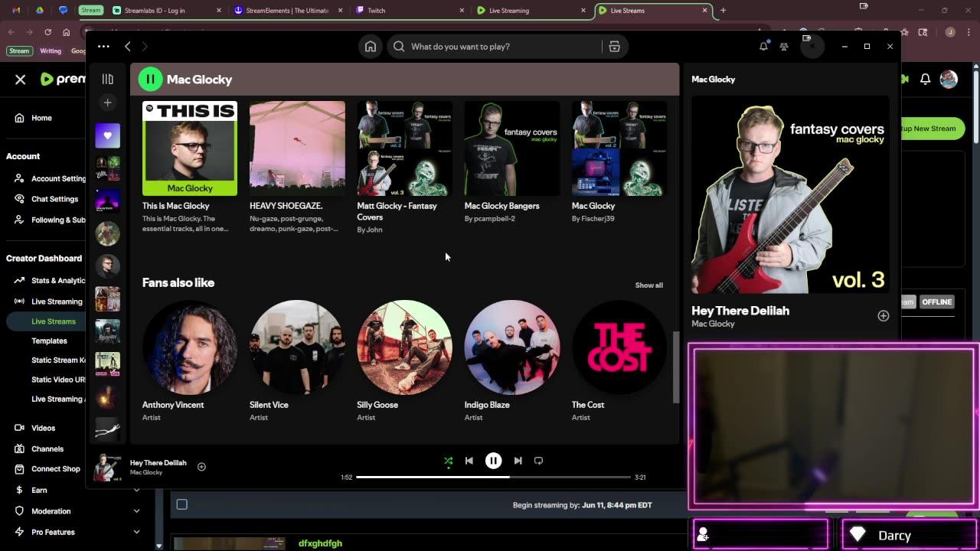Click fantasy covers vol. 3 album art
Viewport: 980px width, 551px height.
pyautogui.click(x=790, y=194)
